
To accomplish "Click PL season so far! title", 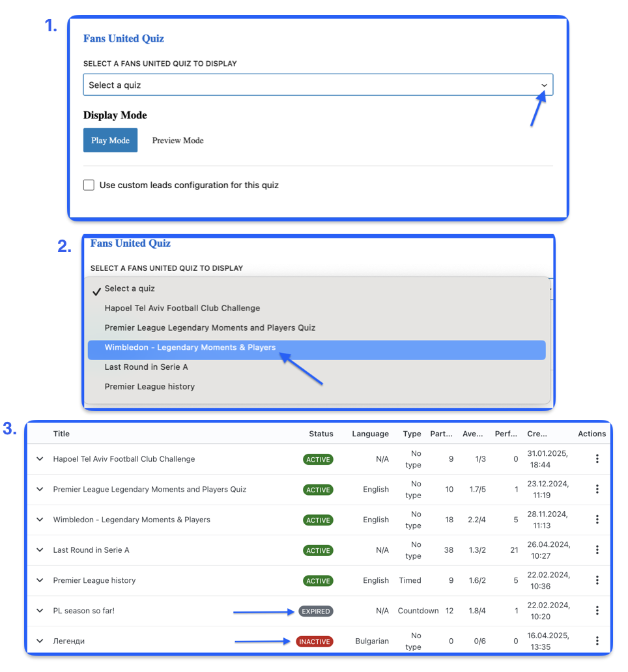I will (x=84, y=611).
